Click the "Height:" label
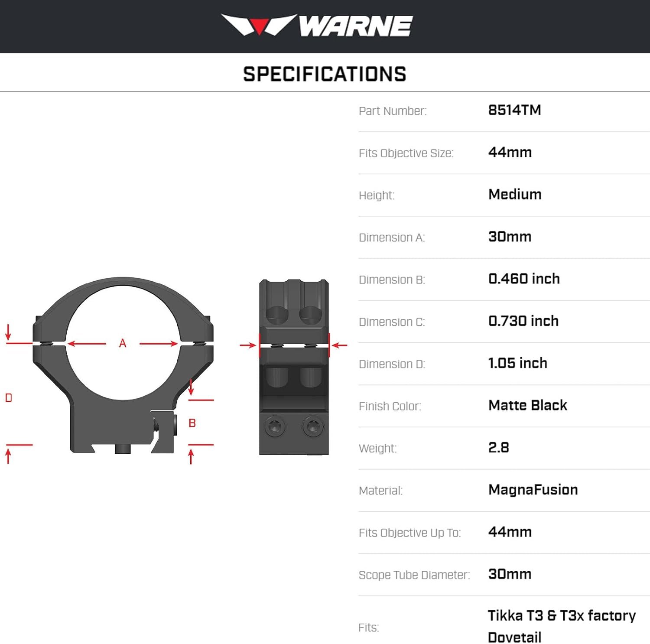 377,195
